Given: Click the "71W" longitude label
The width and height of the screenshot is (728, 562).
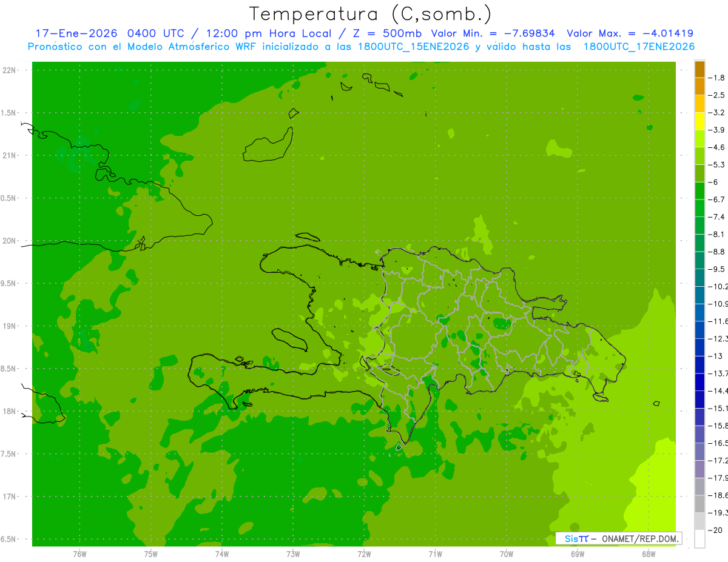Looking at the screenshot, I should click(435, 554).
